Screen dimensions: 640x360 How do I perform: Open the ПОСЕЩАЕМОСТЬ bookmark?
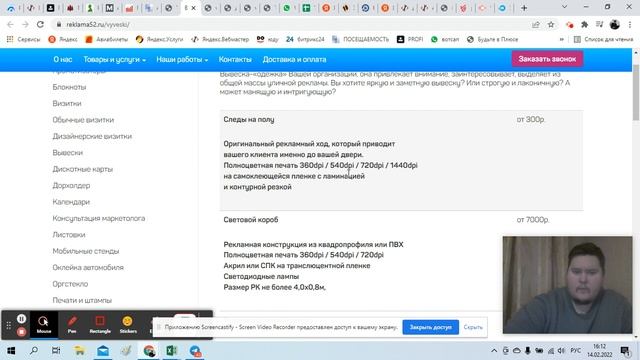(360, 39)
